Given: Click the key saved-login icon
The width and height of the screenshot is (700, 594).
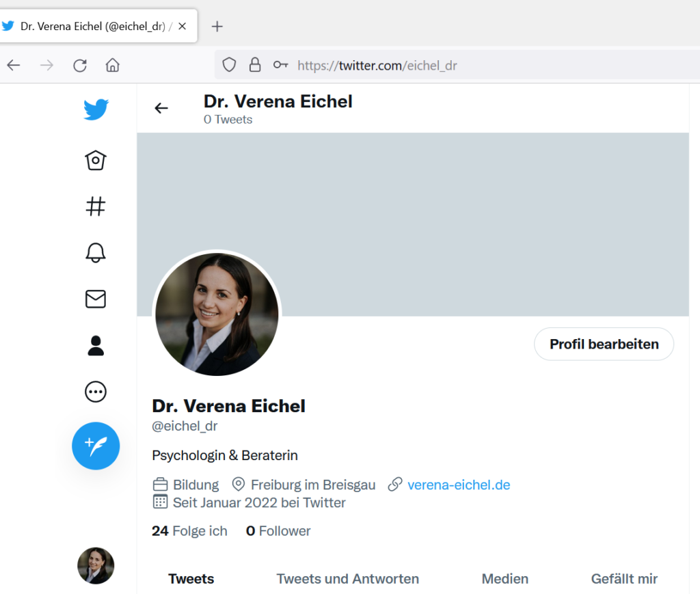Looking at the screenshot, I should point(281,65).
